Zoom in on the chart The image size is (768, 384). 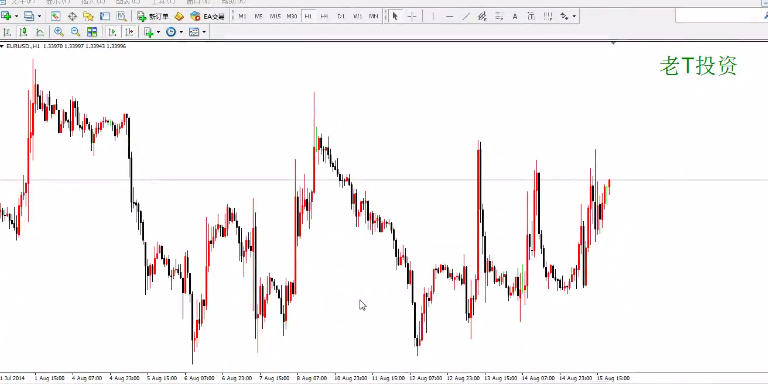tap(59, 32)
